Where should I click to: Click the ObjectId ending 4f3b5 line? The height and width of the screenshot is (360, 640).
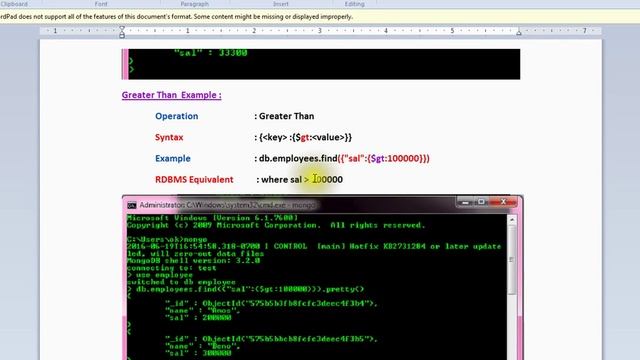tap(271, 339)
